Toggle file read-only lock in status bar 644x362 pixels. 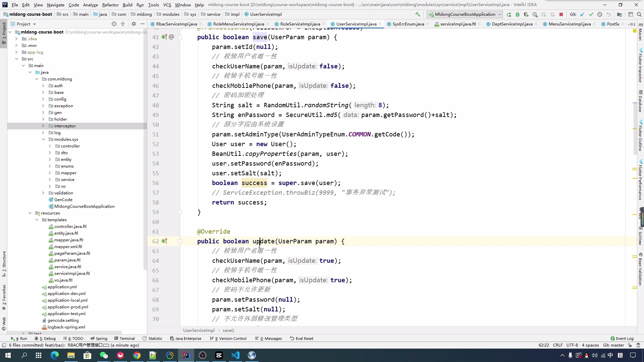630,345
